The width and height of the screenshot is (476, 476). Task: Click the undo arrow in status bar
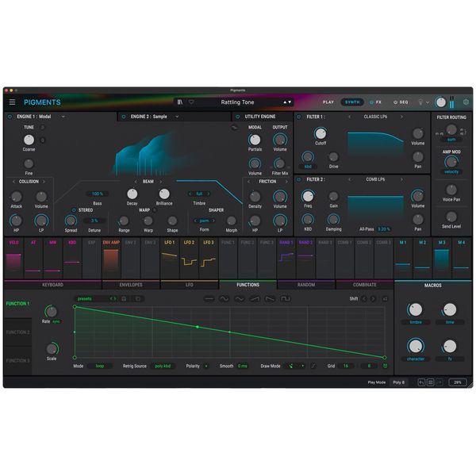(420, 382)
